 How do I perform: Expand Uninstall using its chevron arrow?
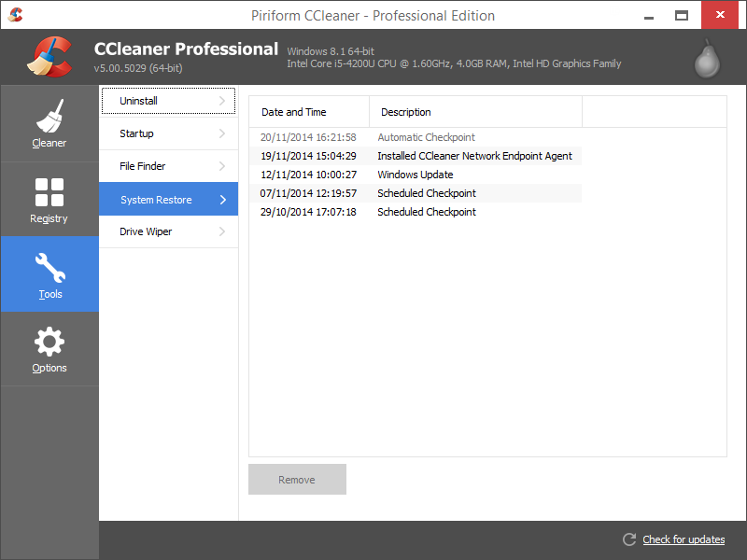pyautogui.click(x=224, y=101)
